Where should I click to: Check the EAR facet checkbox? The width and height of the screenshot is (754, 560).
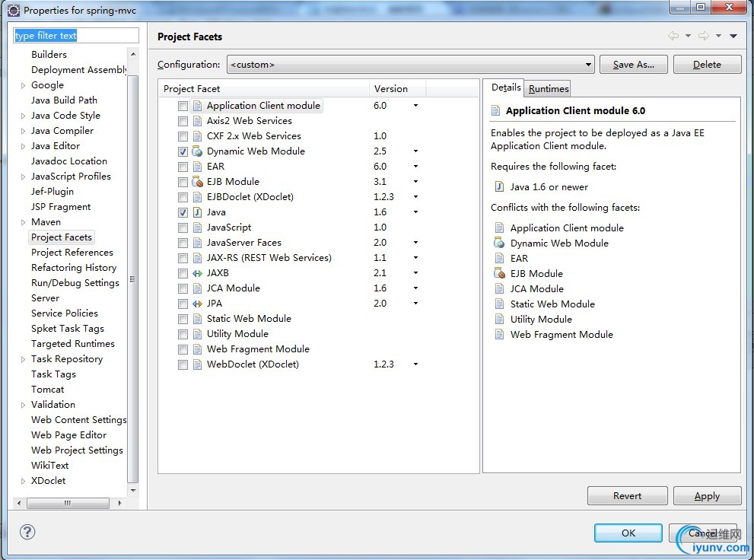click(x=183, y=167)
